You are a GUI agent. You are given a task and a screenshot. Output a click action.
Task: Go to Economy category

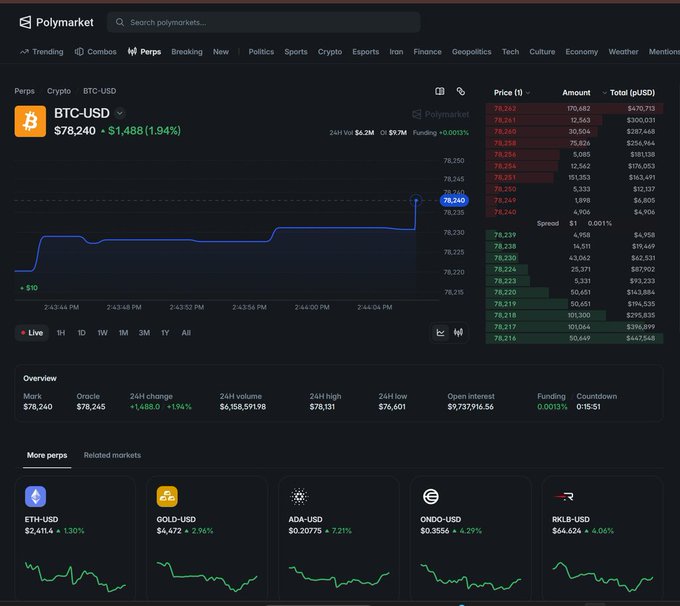(x=582, y=52)
